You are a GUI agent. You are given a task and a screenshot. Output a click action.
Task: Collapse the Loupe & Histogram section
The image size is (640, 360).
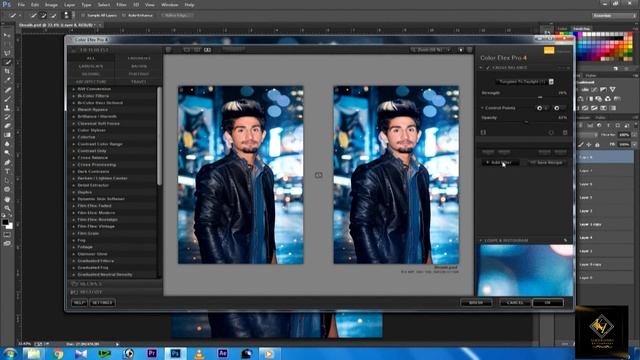(x=481, y=240)
